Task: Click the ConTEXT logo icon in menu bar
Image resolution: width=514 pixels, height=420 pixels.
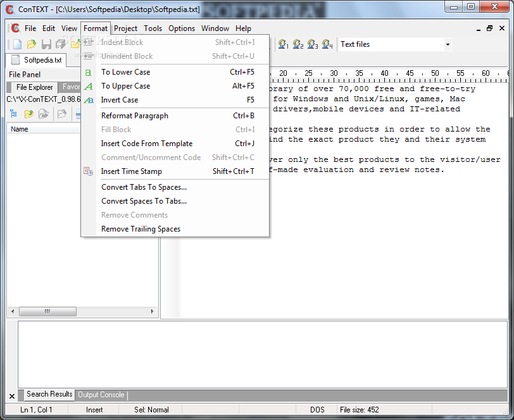Action: [15, 28]
